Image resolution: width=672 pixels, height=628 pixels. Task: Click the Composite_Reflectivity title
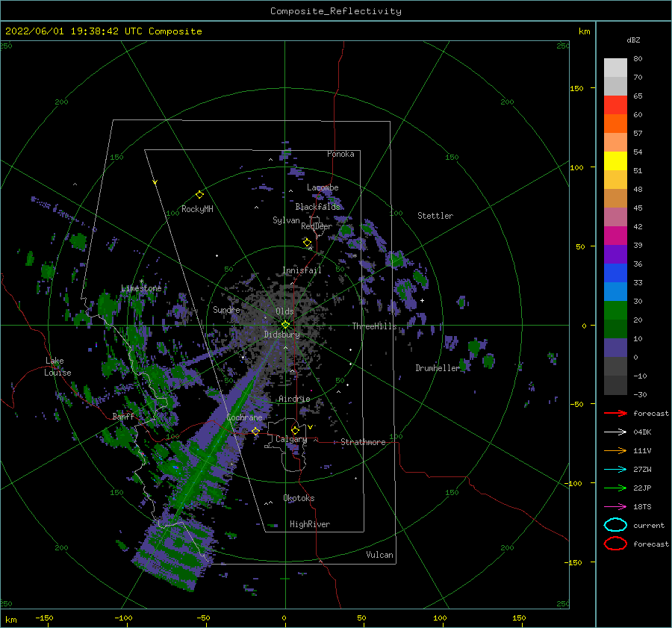[336, 11]
